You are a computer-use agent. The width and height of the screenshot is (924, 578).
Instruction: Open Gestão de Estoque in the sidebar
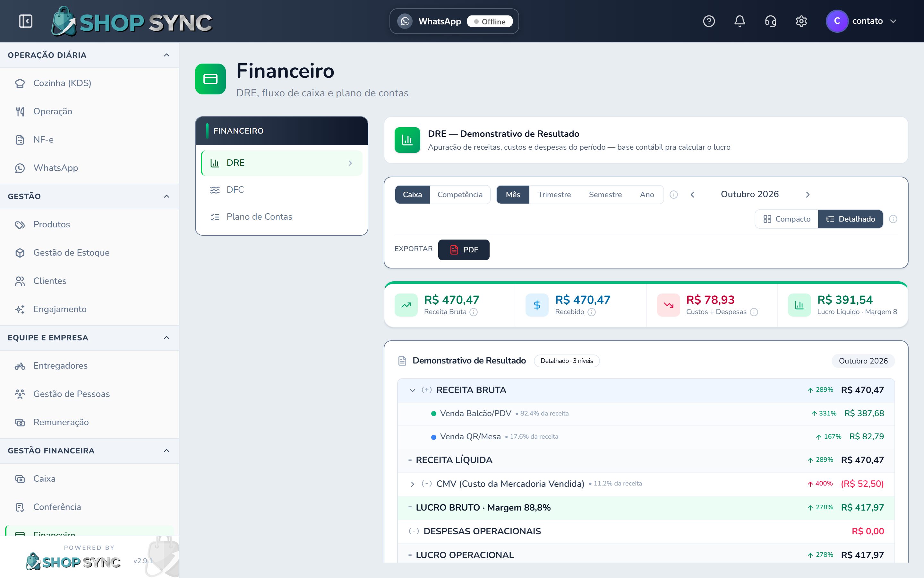89,253
